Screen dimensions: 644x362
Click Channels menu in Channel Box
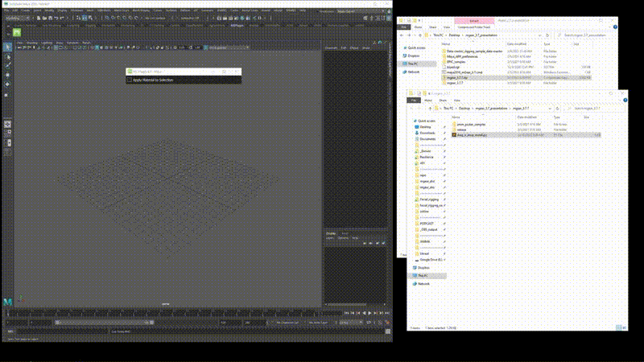pyautogui.click(x=331, y=48)
